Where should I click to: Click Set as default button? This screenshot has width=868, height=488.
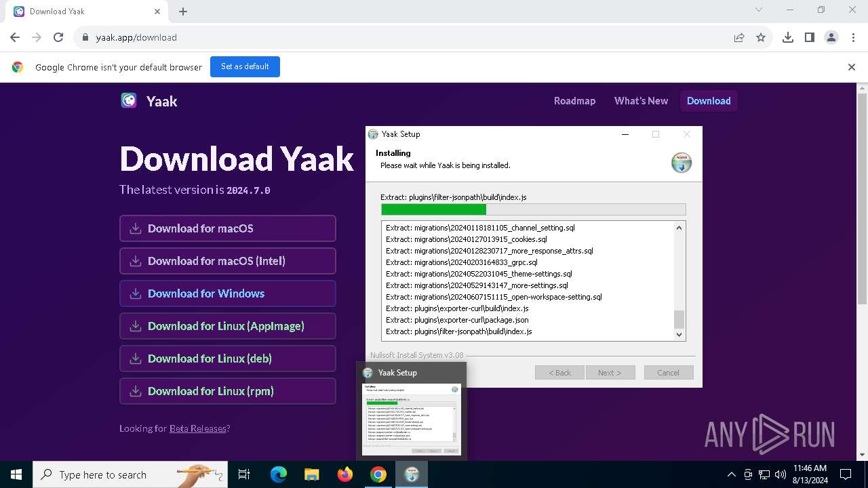pyautogui.click(x=245, y=66)
